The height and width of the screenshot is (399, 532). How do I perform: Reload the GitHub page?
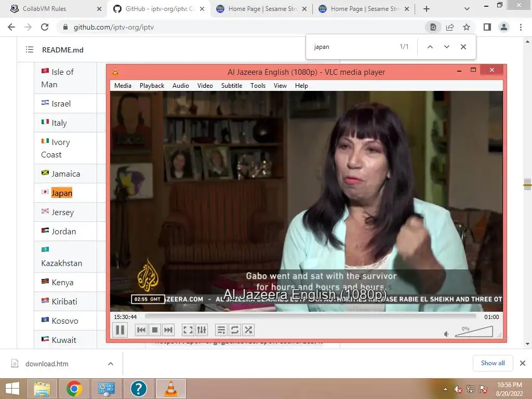tap(45, 27)
